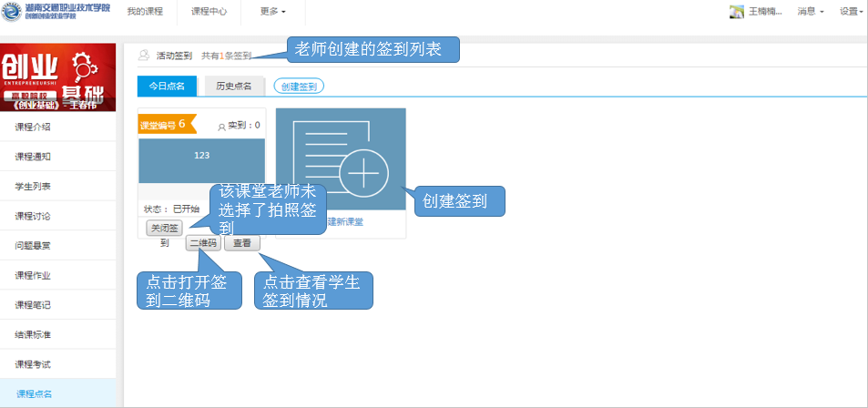
Task: Switch to the 历史点名 tab
Action: 234,86
